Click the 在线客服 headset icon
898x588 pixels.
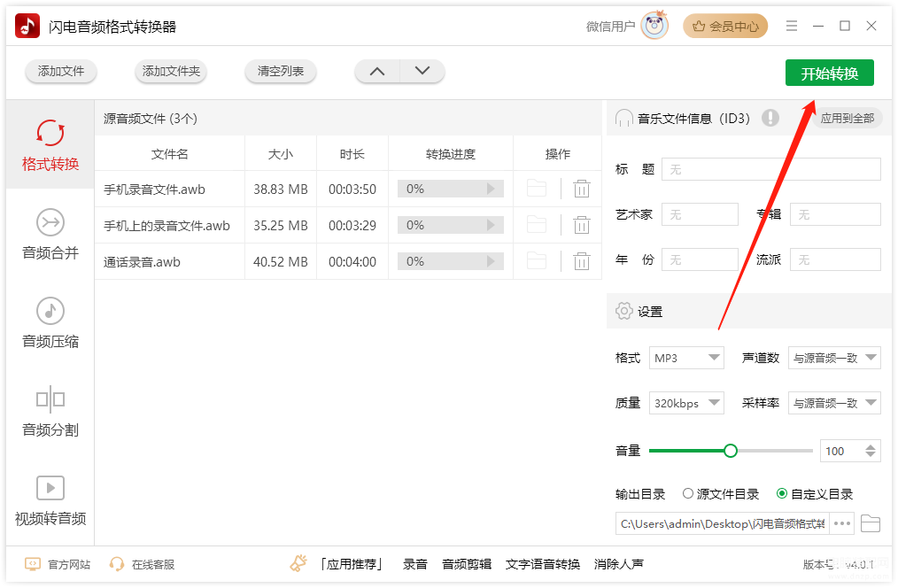click(116, 564)
